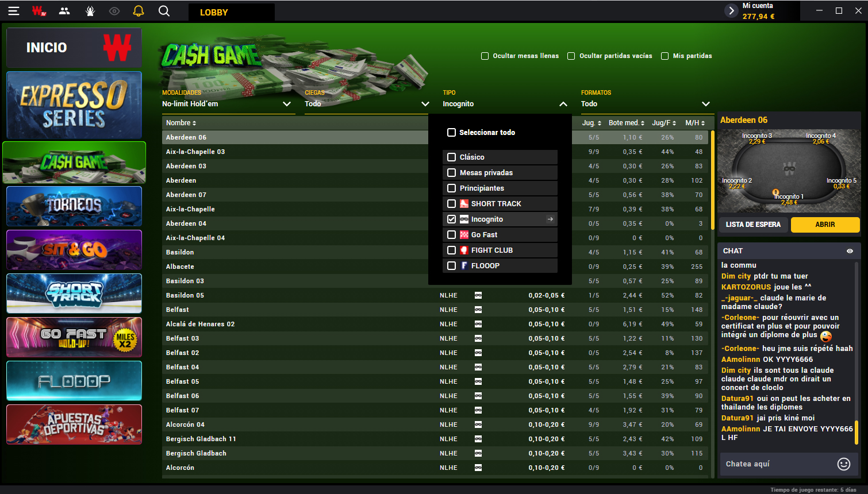Open Expresso Series banner
The width and height of the screenshot is (868, 494).
74,105
